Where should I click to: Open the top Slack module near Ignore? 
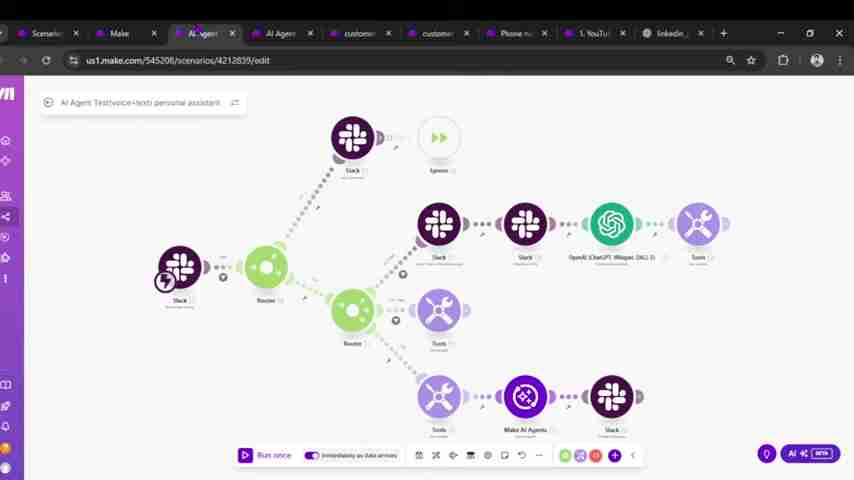coord(352,138)
